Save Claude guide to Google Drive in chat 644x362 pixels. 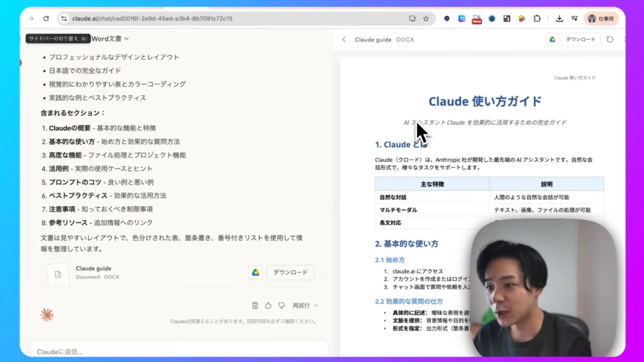pyautogui.click(x=255, y=272)
